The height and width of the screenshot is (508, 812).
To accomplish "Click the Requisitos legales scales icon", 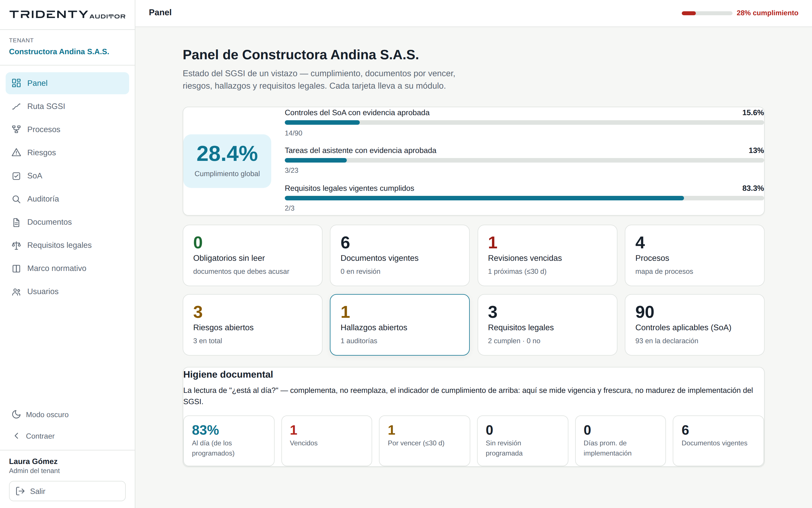I will point(16,245).
